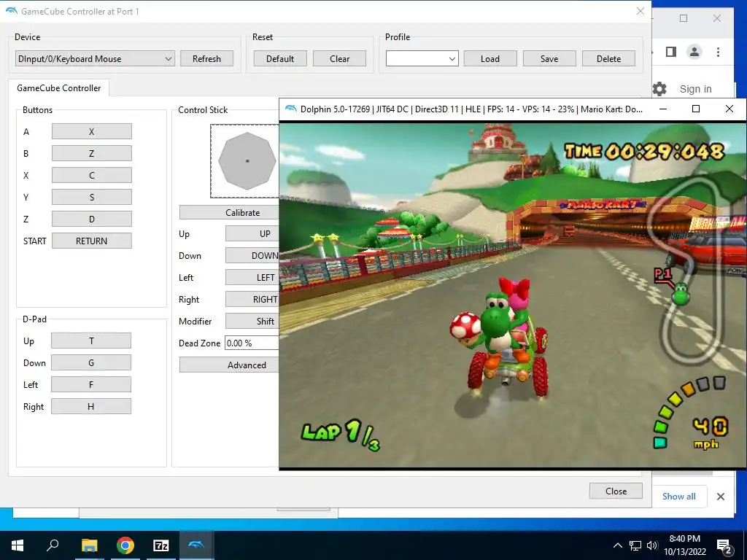Viewport: 747px width, 560px height.
Task: Open File Explorer from taskbar
Action: pos(89,545)
